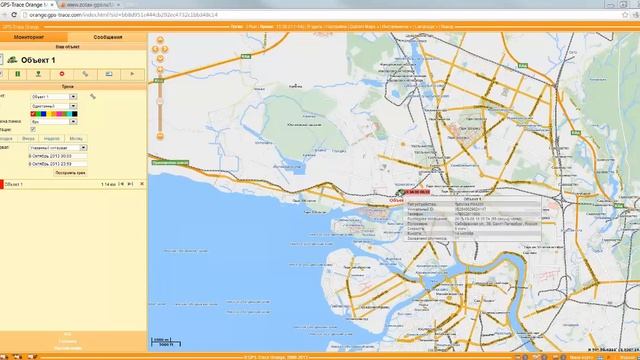Screen dimensions: 640x360
Task: Open the Language menu in top bar
Action: coord(425,27)
